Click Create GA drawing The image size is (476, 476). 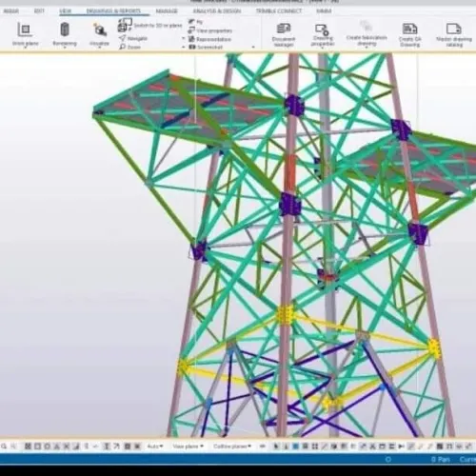(x=409, y=34)
